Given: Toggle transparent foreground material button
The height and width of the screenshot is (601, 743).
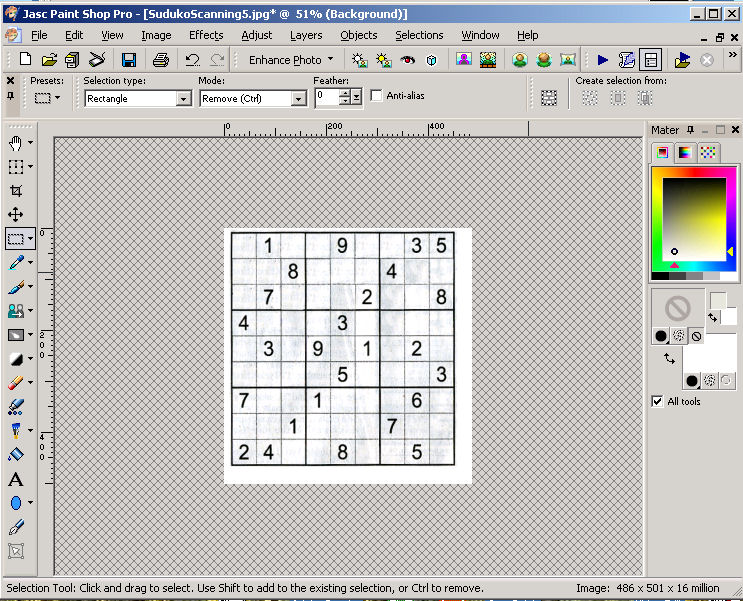Looking at the screenshot, I should click(x=696, y=336).
